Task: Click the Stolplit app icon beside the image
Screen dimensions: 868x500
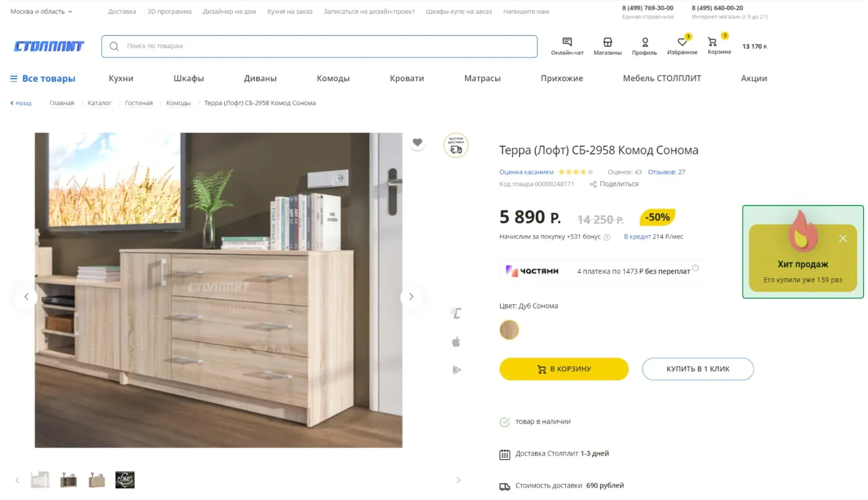Action: (456, 313)
